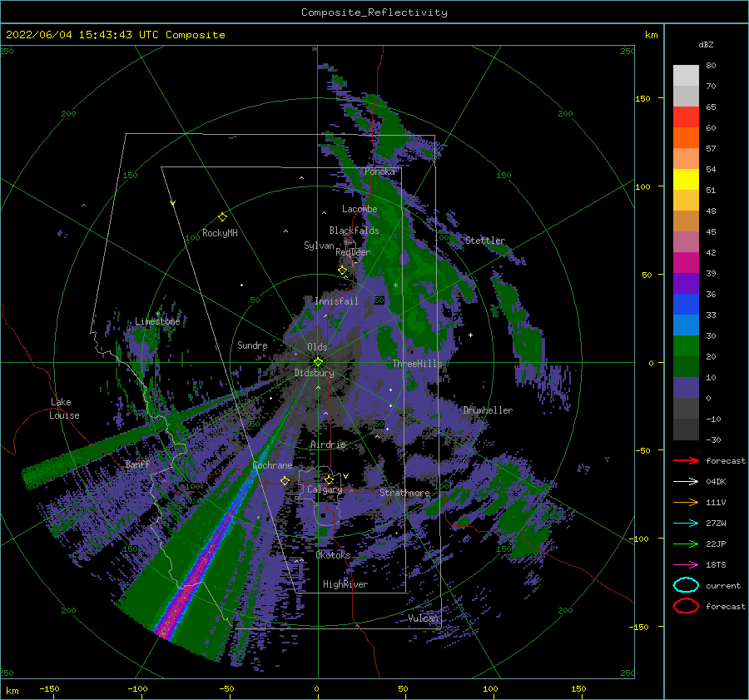
Task: Click the 18TS legend text
Action: click(716, 565)
